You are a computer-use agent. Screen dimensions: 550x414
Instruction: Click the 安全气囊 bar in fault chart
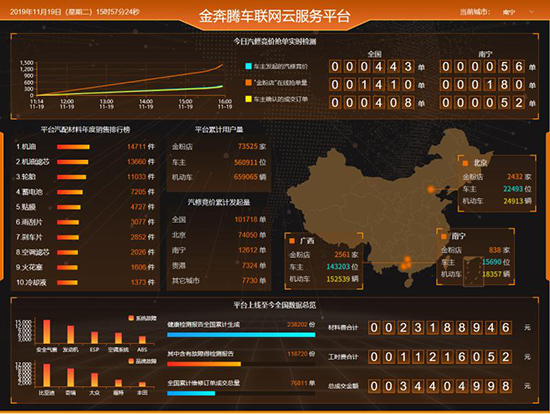(x=47, y=332)
